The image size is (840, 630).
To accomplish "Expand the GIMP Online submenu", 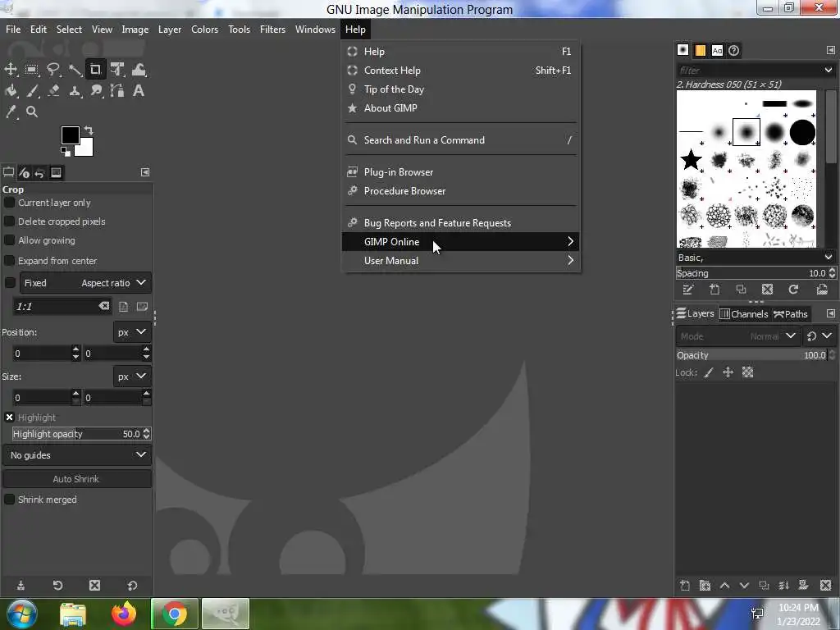I will click(x=461, y=242).
